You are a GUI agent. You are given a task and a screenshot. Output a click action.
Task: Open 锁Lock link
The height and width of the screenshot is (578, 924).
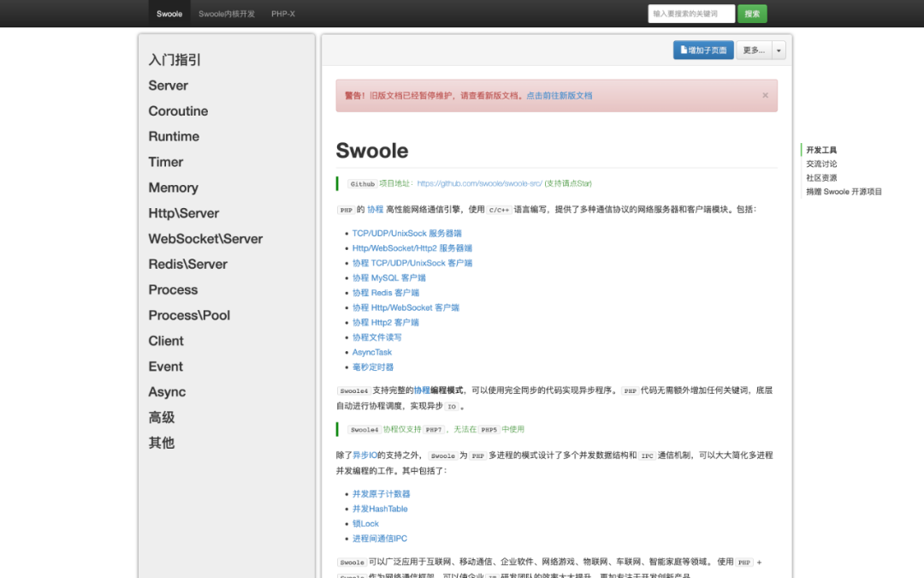[365, 524]
